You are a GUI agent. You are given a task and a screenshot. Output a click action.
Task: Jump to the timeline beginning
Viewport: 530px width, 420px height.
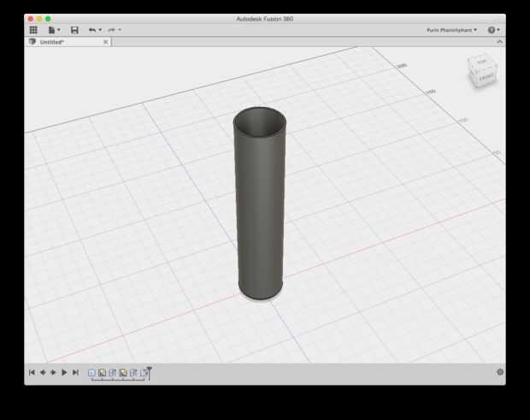(x=32, y=372)
